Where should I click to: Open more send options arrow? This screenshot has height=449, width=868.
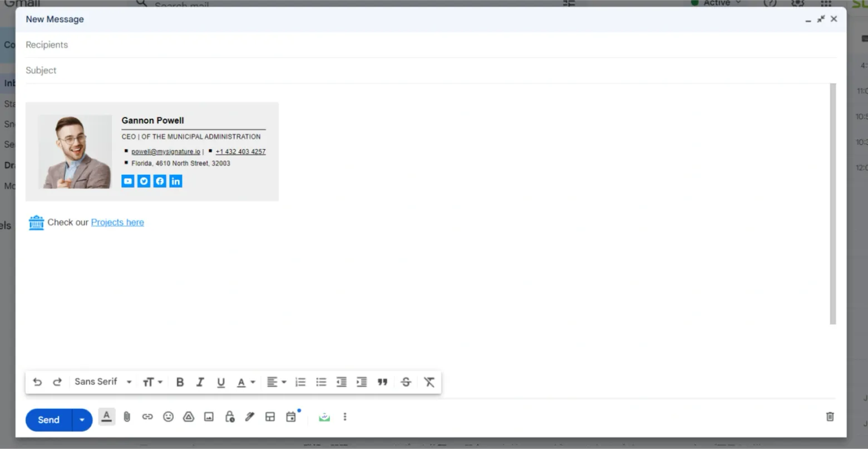click(82, 420)
